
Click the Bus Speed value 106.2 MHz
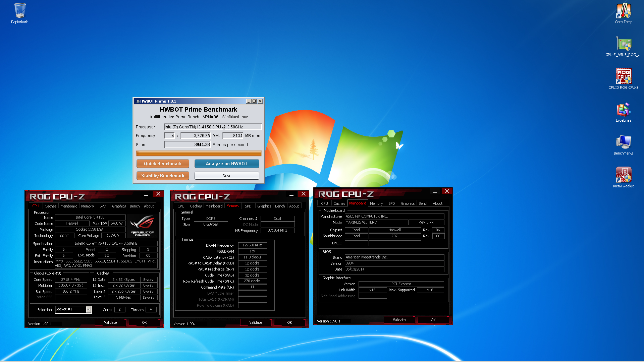(71, 292)
